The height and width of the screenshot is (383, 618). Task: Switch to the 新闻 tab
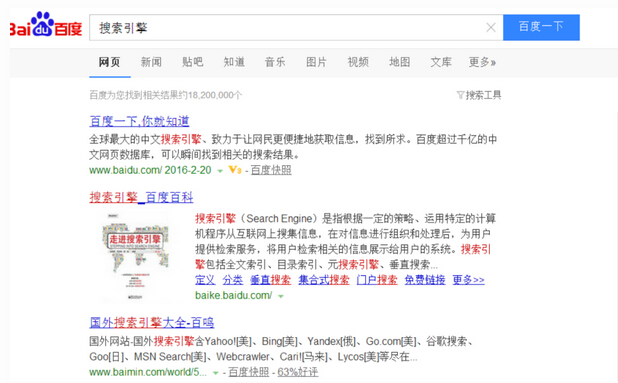(x=151, y=62)
